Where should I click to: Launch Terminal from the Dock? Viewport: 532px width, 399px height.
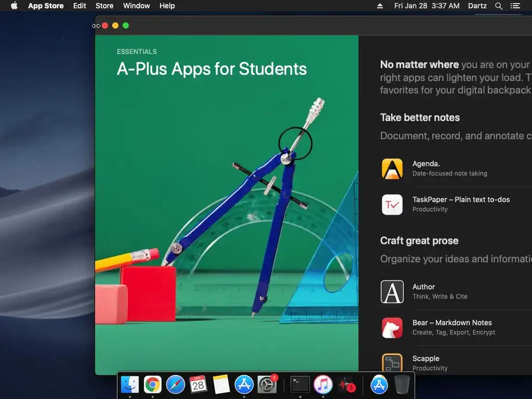click(x=300, y=385)
